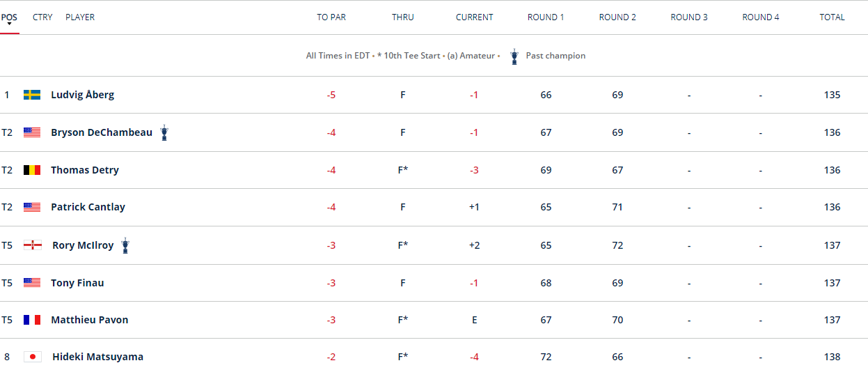
Task: Select the ROUND 1 column header
Action: tap(546, 17)
